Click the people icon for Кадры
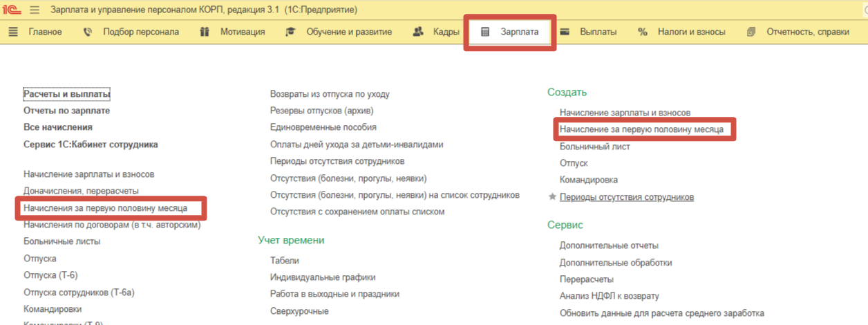 click(x=417, y=32)
